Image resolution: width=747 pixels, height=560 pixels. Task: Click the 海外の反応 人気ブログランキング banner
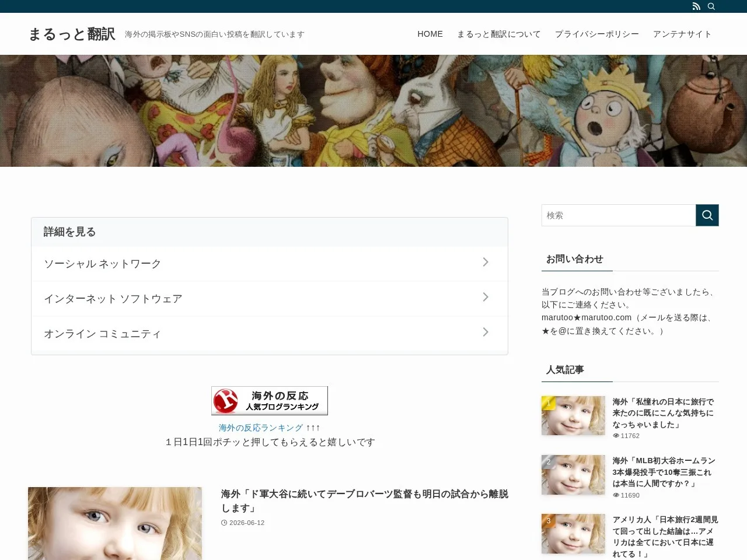[270, 401]
